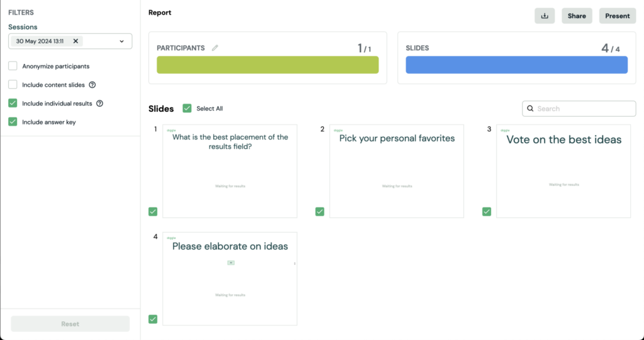Screen dimensions: 644x340
Task: Click the green participants progress bar
Action: pyautogui.click(x=268, y=65)
